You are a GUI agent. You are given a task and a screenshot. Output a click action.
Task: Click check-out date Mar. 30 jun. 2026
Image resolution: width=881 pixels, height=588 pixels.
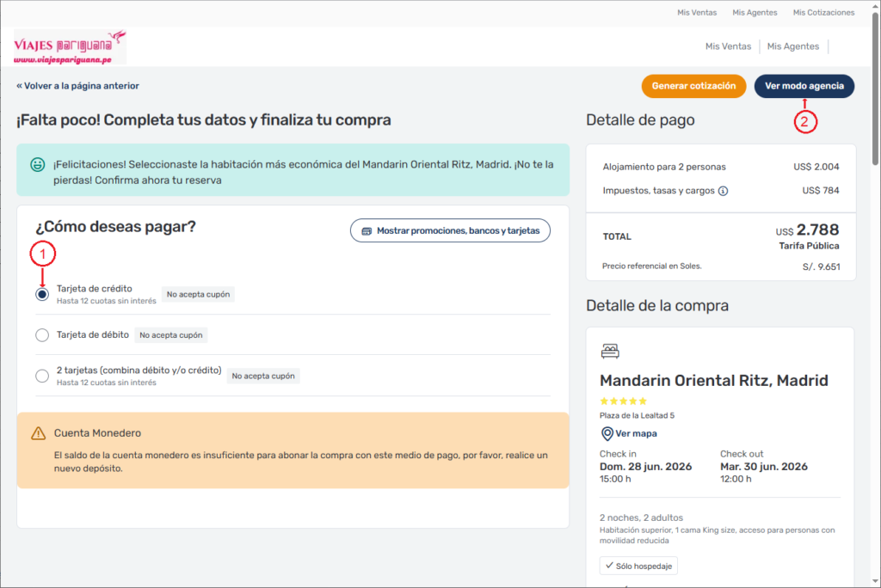point(764,467)
